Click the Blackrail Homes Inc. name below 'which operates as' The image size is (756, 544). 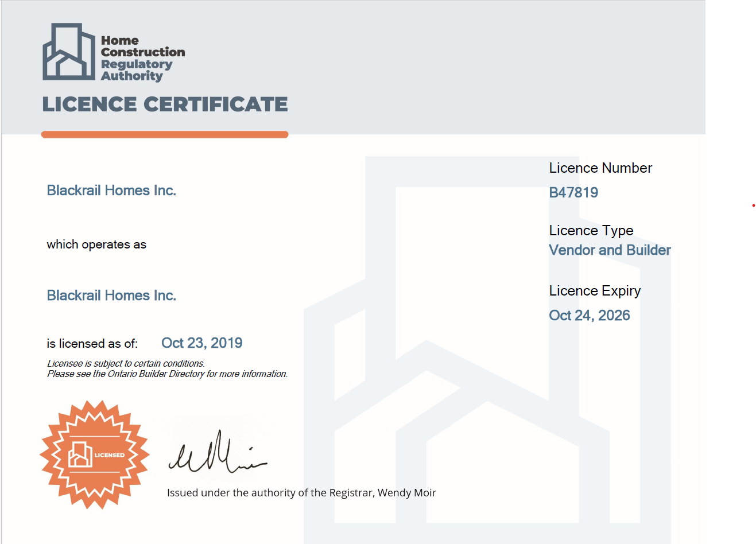point(111,296)
